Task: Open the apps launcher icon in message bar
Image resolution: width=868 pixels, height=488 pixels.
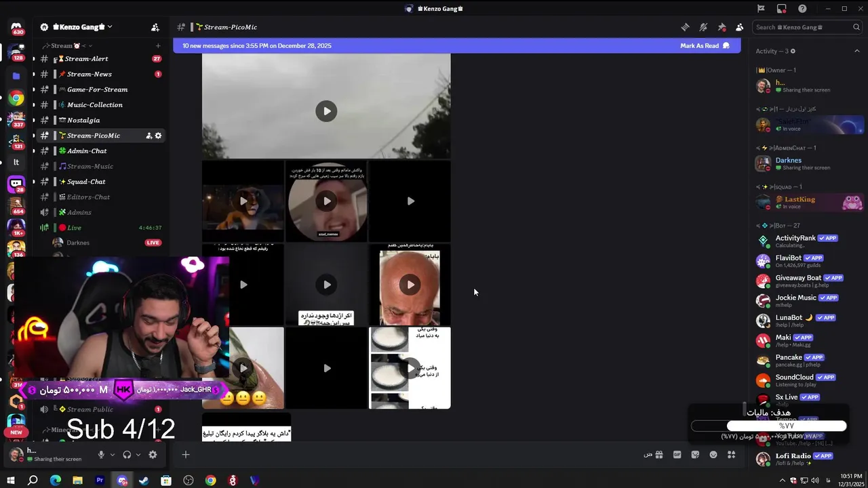Action: (x=732, y=455)
